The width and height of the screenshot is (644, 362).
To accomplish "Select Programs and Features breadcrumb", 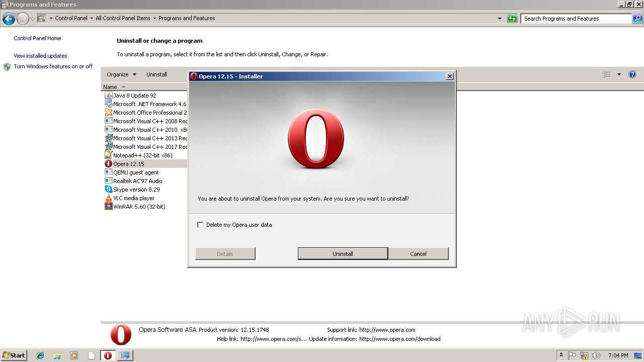I will (x=187, y=19).
